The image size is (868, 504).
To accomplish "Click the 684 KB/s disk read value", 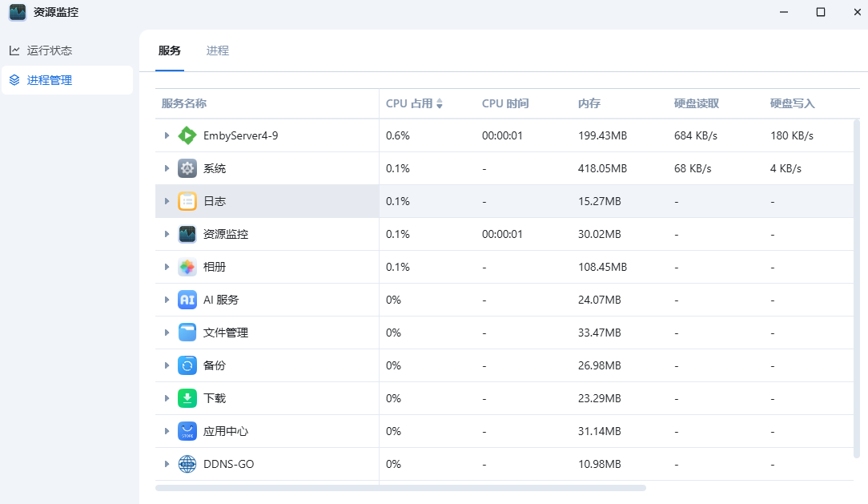I will coord(696,135).
